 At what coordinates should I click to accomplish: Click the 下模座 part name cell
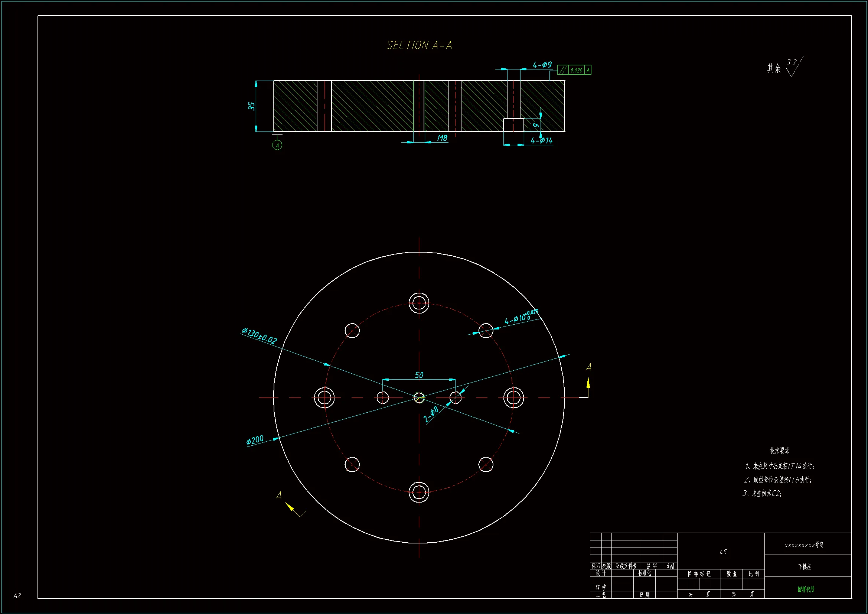tap(805, 566)
